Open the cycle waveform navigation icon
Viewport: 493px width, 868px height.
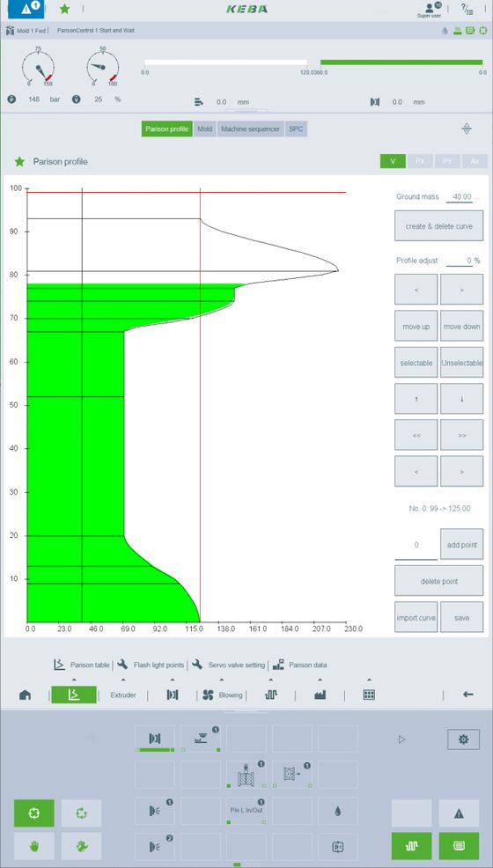[270, 695]
